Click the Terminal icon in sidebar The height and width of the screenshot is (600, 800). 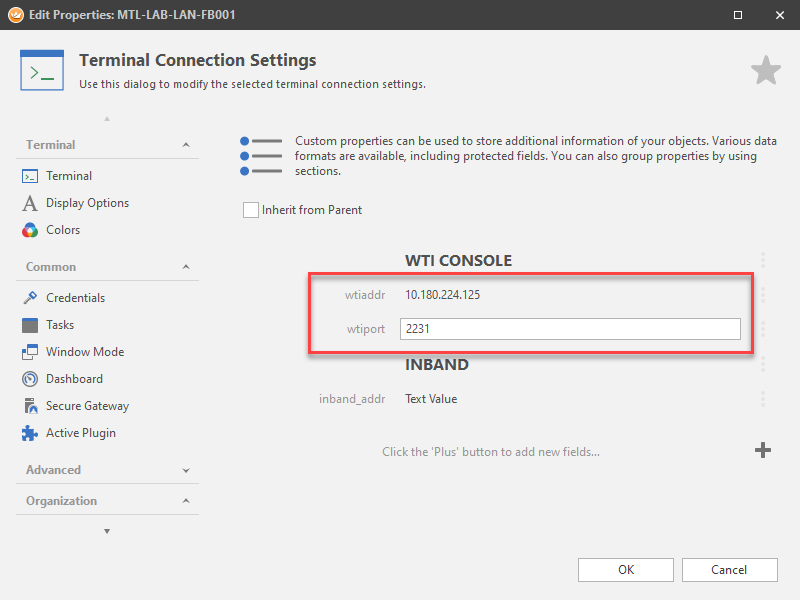29,176
